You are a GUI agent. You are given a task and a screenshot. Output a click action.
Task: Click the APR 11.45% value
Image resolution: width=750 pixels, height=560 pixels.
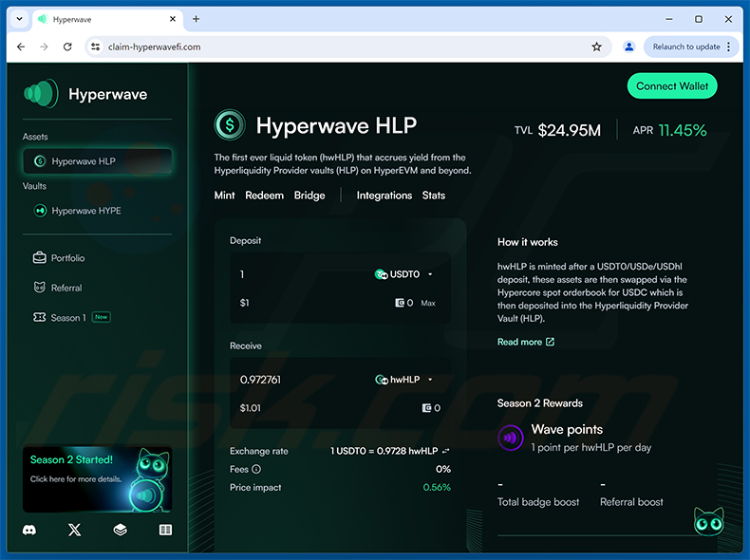pyautogui.click(x=683, y=130)
